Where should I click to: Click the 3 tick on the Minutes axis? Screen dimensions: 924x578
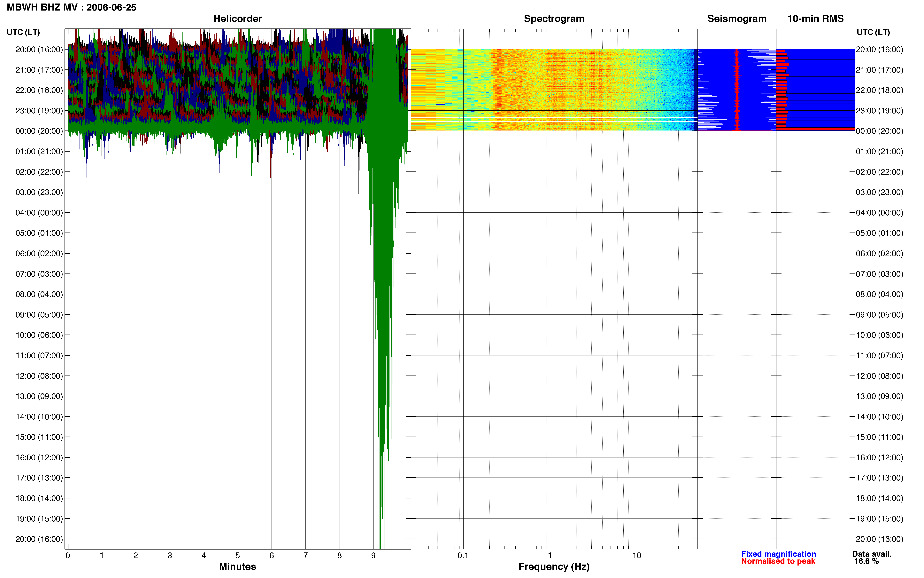pos(170,555)
